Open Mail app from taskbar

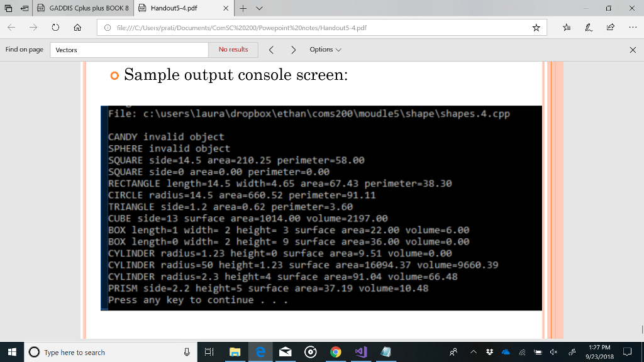pos(285,352)
